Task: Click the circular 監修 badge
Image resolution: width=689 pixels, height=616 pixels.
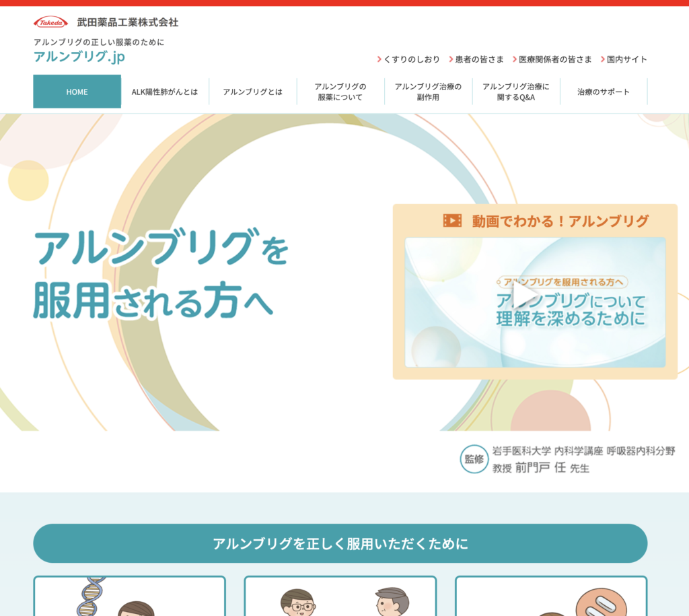Action: pos(474,459)
